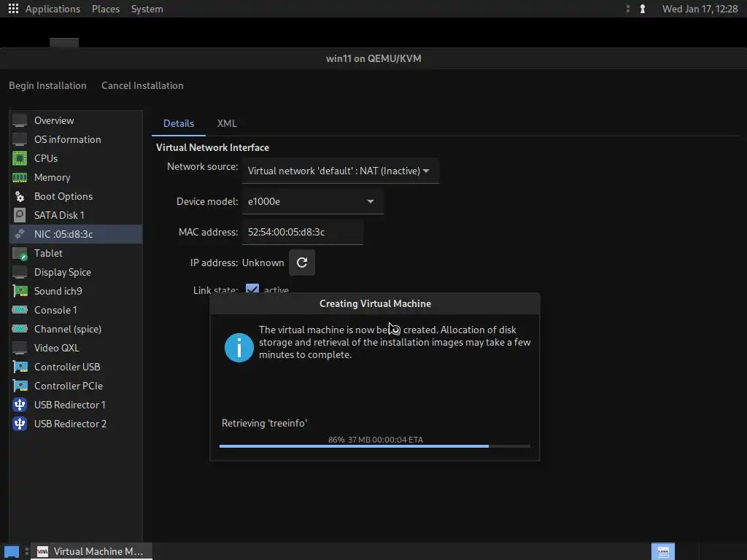Click the Virtual Machine Manager taskbar icon
747x560 pixels.
pyautogui.click(x=42, y=551)
